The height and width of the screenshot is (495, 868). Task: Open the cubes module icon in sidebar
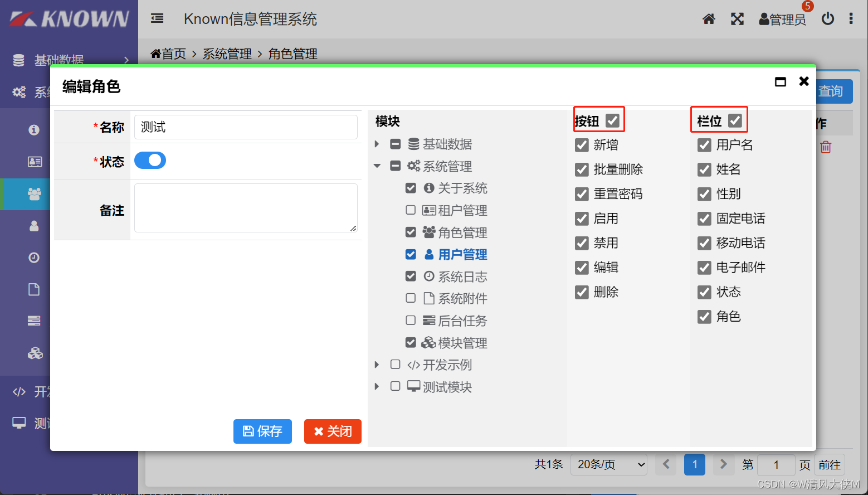pyautogui.click(x=35, y=353)
